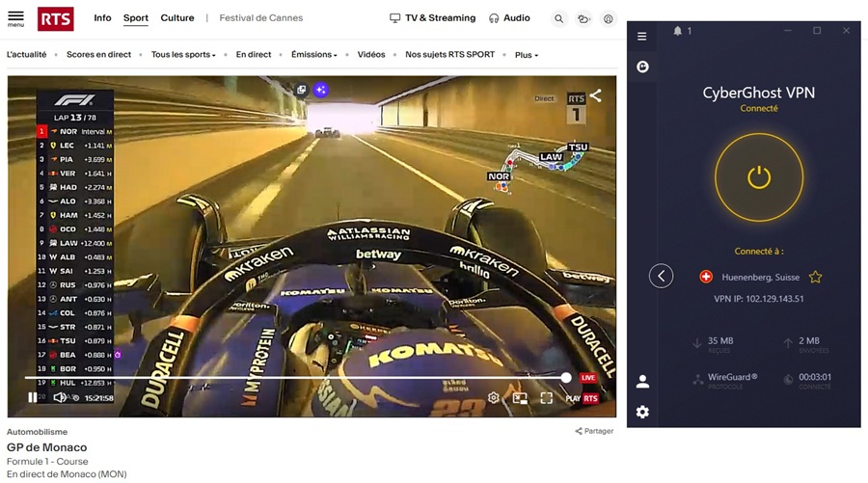
Task: Open CyberGhost notifications bell
Action: [x=678, y=31]
